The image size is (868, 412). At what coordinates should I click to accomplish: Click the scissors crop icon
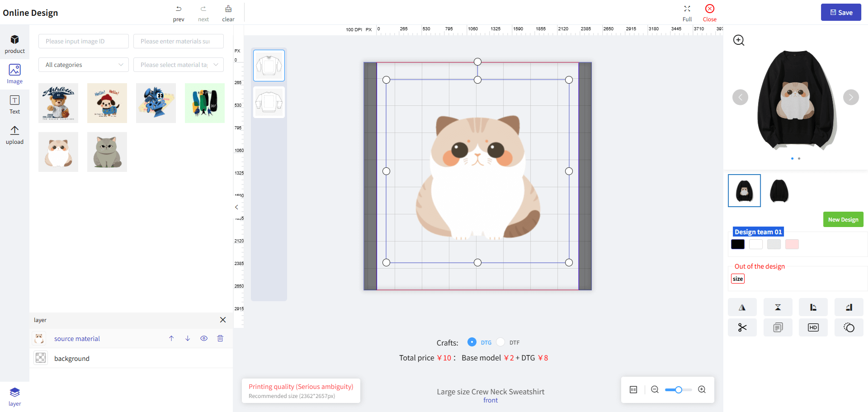coord(742,327)
